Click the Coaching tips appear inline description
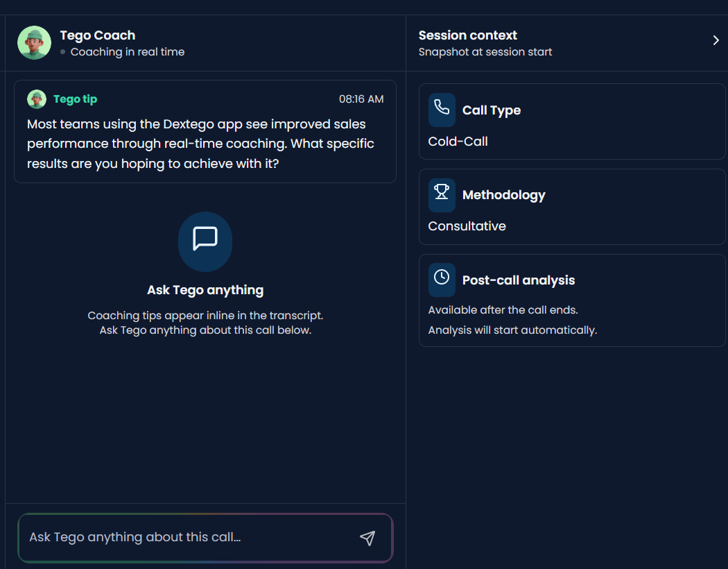Image resolution: width=728 pixels, height=569 pixels. [x=205, y=323]
